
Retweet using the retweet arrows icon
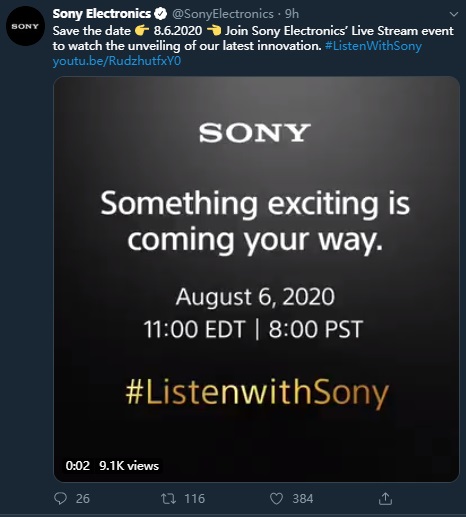pos(168,499)
